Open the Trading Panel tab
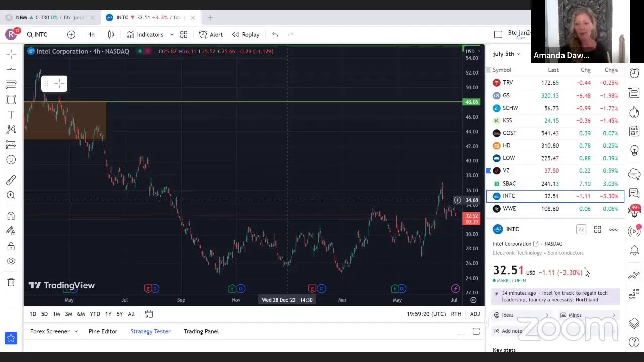The height and width of the screenshot is (362, 644). [201, 332]
